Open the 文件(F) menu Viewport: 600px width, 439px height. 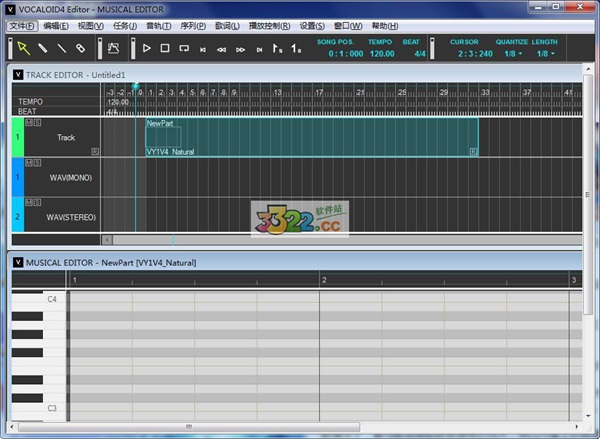[21, 26]
